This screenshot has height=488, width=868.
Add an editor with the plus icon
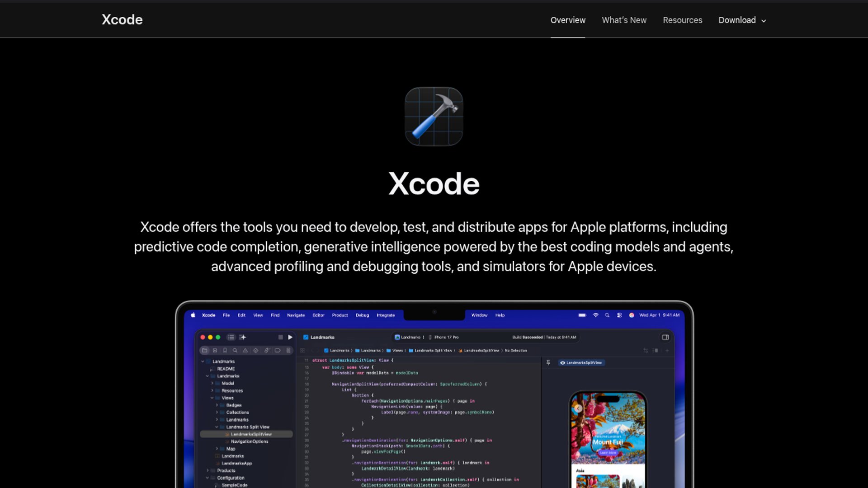(x=667, y=350)
